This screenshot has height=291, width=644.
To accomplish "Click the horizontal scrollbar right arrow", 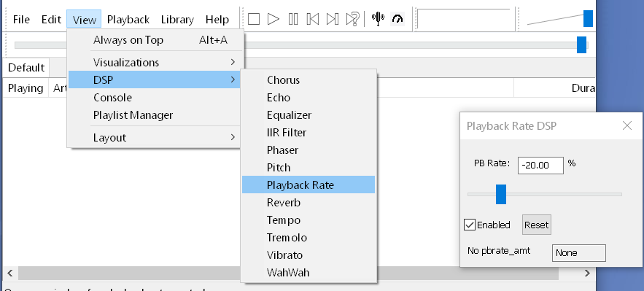I will [x=587, y=273].
